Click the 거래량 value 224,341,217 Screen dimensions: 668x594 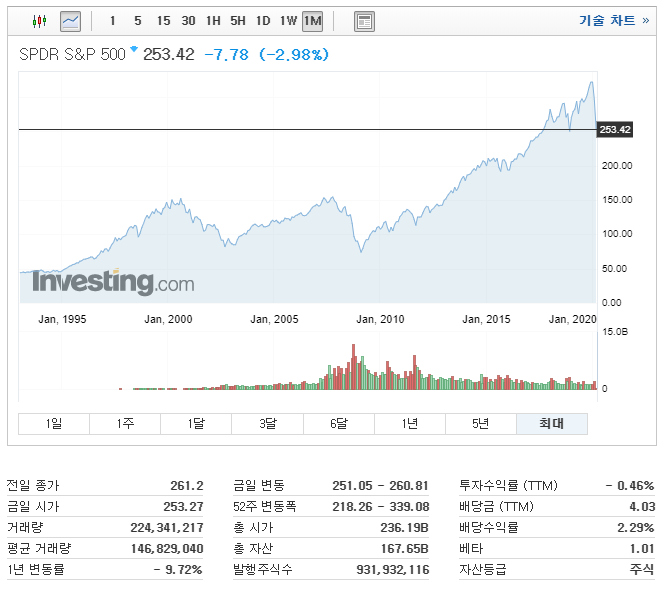click(167, 528)
